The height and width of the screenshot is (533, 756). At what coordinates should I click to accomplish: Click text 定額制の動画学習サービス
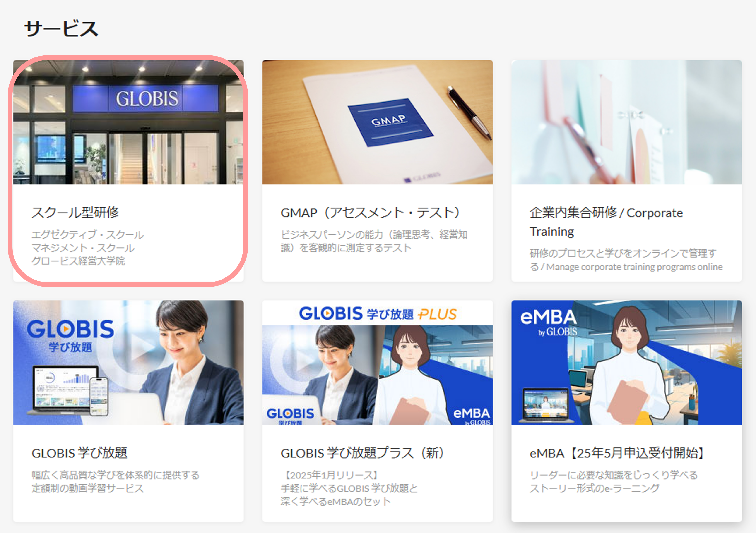(88, 488)
